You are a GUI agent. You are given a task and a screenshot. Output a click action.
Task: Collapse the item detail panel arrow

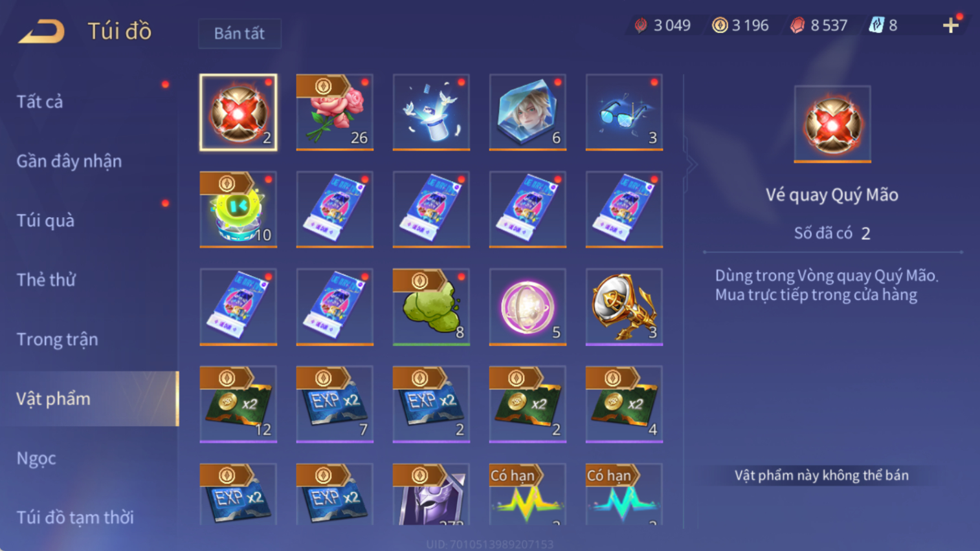pyautogui.click(x=691, y=165)
